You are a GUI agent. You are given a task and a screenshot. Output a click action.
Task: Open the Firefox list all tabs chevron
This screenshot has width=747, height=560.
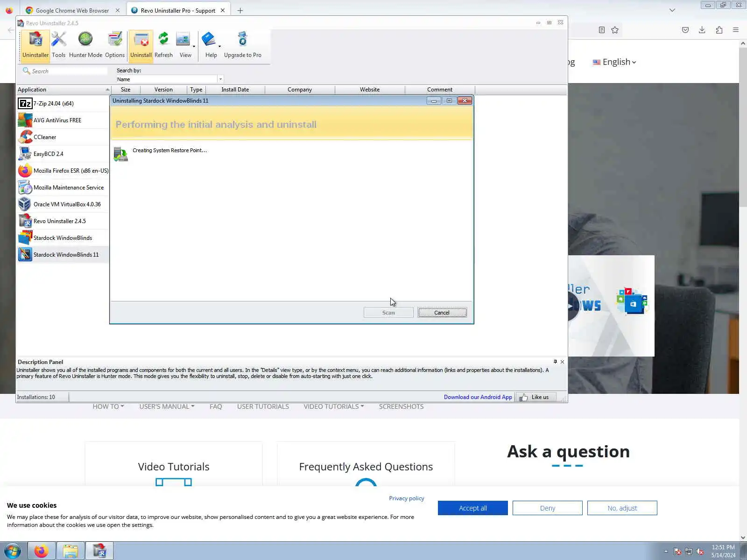672,10
